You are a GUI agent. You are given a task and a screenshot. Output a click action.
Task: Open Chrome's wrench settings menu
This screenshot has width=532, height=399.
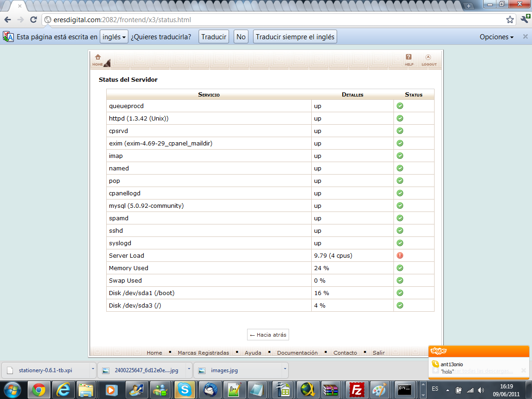point(525,19)
